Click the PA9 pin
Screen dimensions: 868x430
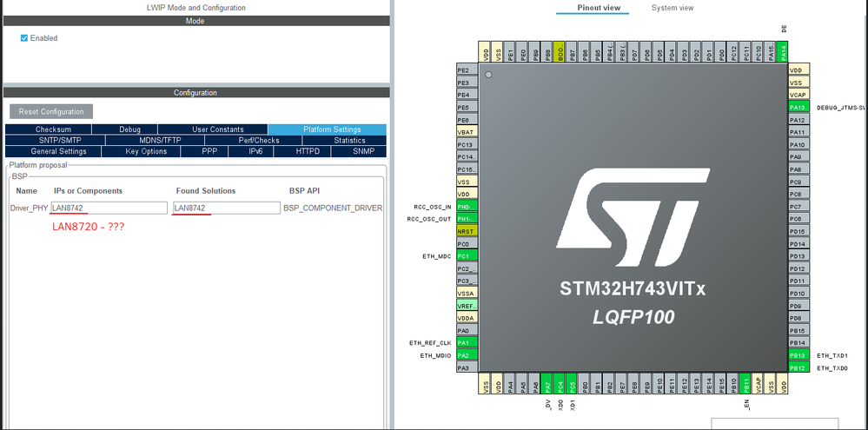[798, 157]
